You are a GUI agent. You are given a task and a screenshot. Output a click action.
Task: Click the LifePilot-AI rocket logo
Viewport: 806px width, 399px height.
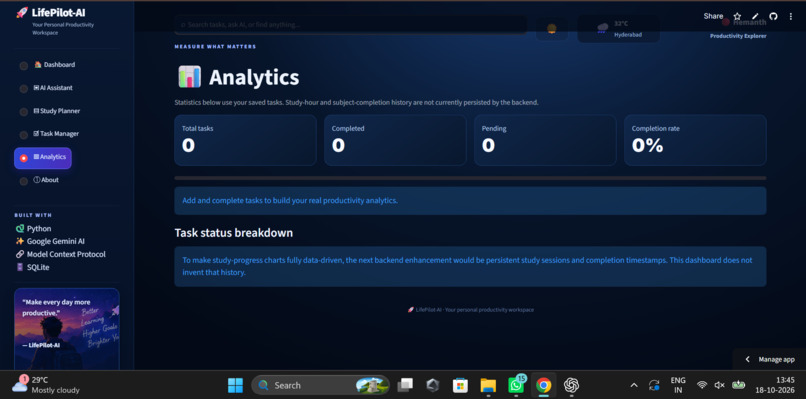point(22,13)
